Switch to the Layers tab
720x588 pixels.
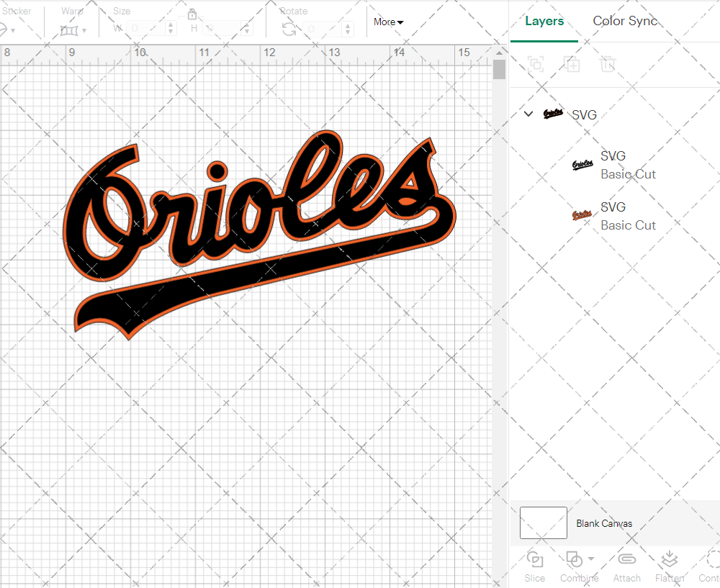(544, 21)
